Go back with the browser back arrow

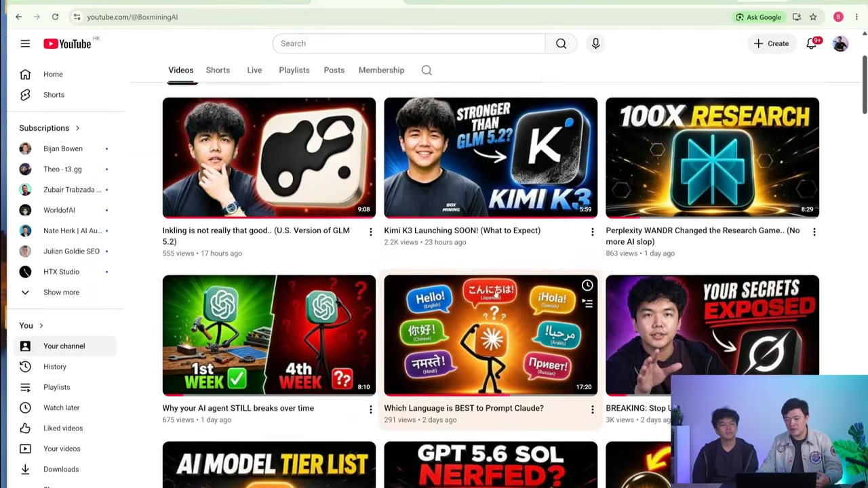(18, 17)
